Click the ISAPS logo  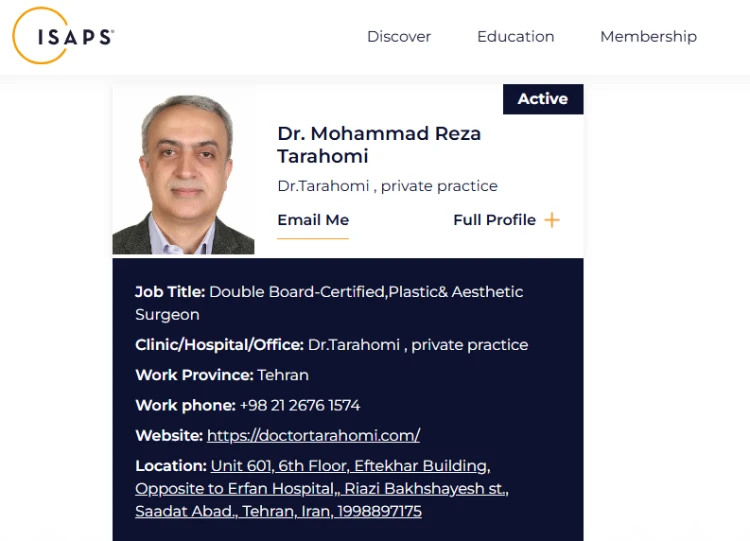click(x=64, y=36)
